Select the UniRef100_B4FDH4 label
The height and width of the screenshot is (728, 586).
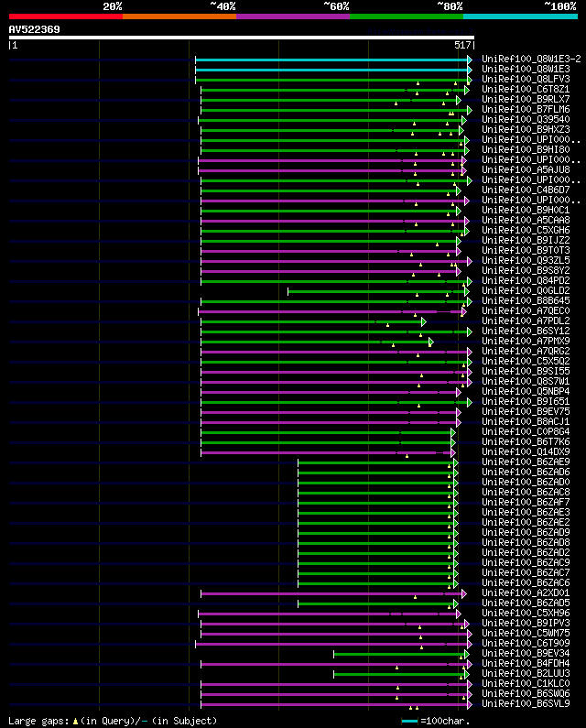point(526,664)
